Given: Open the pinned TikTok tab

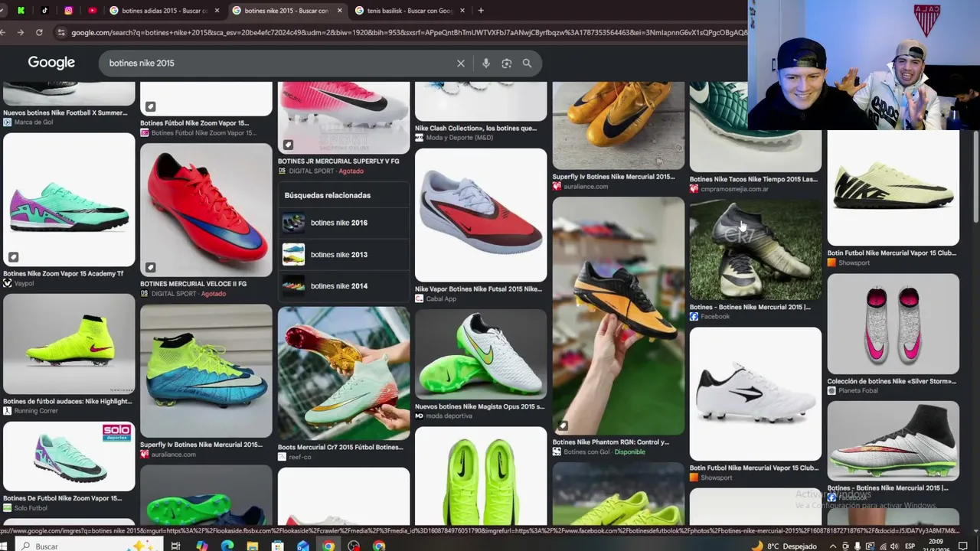Looking at the screenshot, I should pos(44,11).
